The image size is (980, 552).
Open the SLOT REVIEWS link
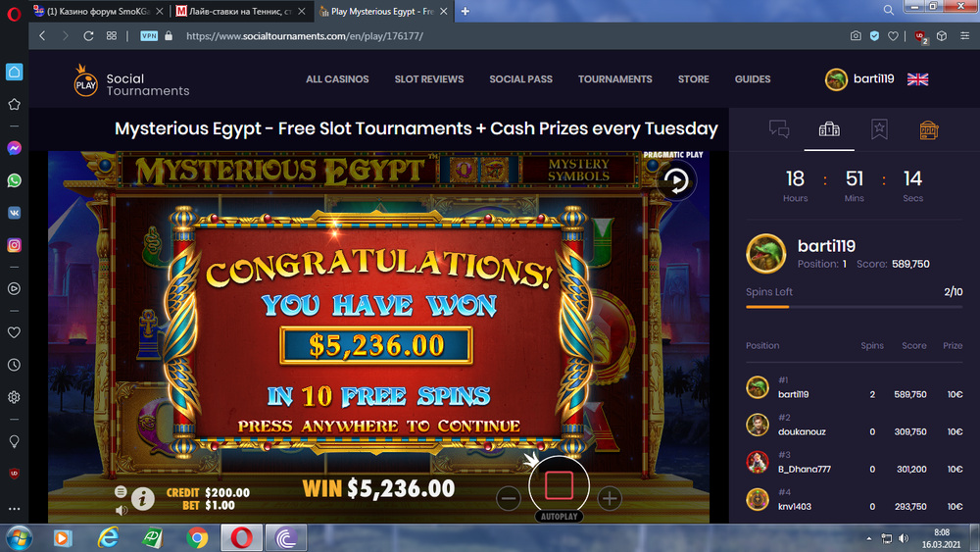click(x=429, y=79)
